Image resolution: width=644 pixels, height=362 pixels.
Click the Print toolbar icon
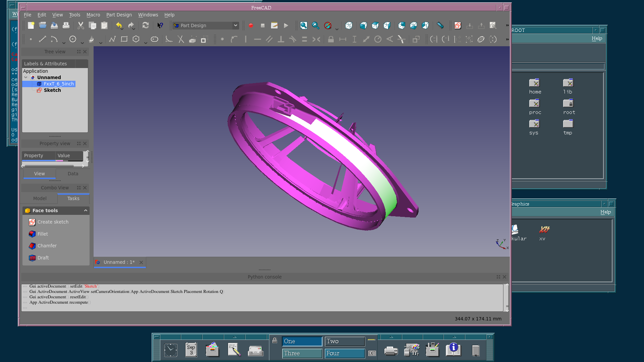pyautogui.click(x=66, y=25)
